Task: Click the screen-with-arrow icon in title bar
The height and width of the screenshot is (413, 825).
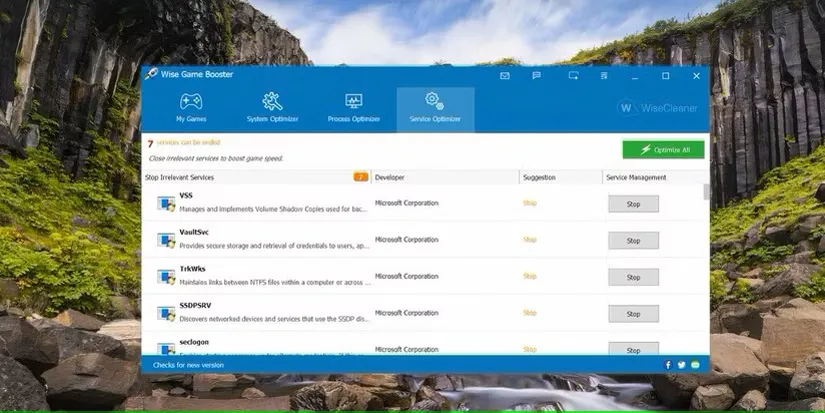Action: point(574,76)
